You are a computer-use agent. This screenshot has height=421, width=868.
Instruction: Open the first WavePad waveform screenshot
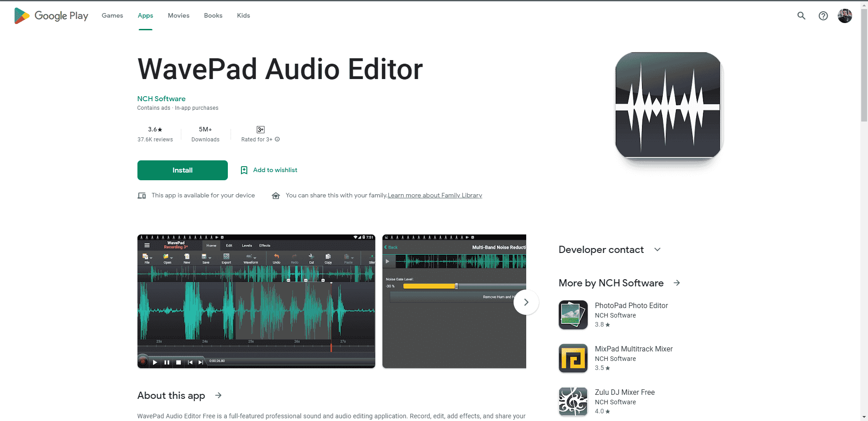256,301
